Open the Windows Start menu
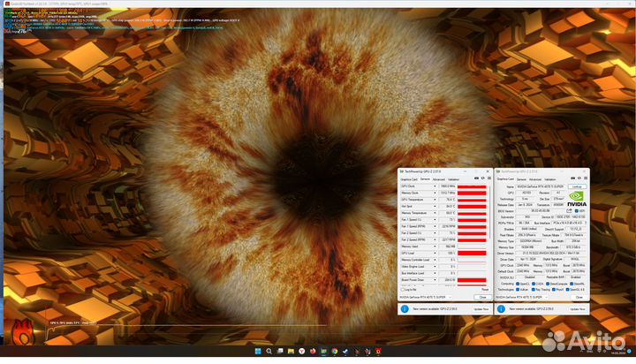 click(258, 351)
